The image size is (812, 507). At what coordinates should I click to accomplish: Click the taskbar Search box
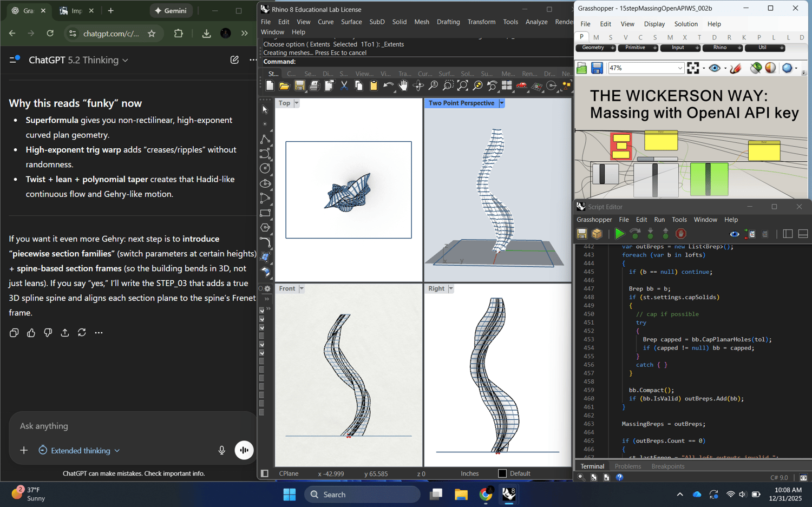[362, 495]
